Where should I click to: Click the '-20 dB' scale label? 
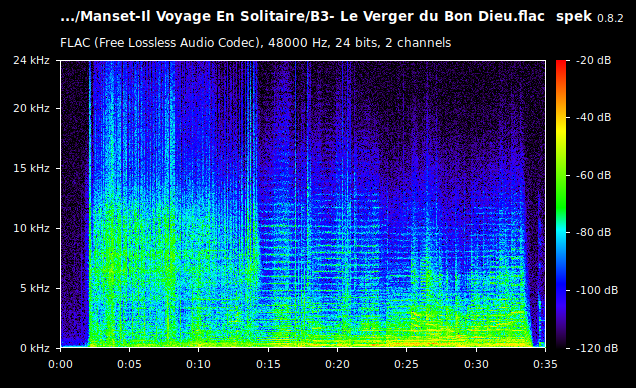[x=593, y=60]
